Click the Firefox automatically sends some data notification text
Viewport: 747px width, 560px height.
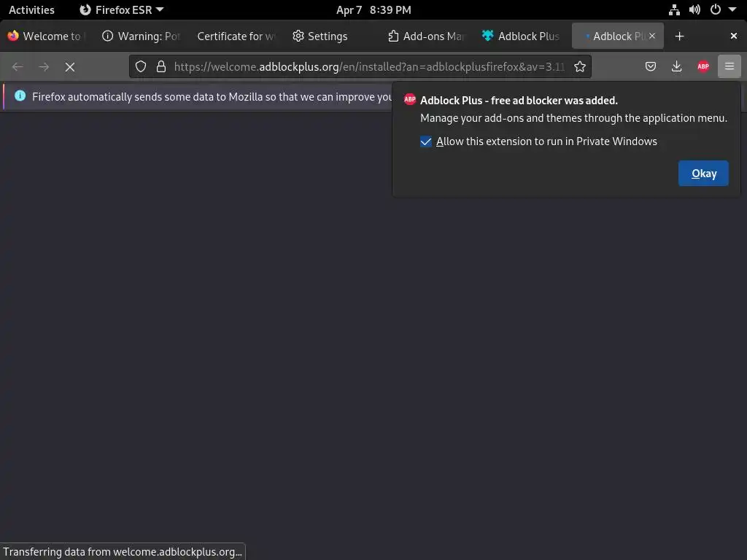(x=212, y=97)
